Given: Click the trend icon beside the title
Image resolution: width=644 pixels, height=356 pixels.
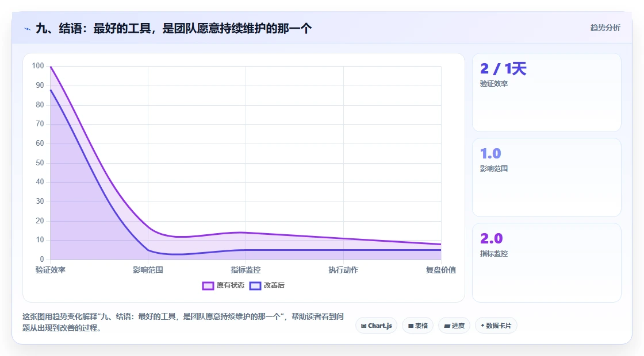Looking at the screenshot, I should tap(27, 29).
